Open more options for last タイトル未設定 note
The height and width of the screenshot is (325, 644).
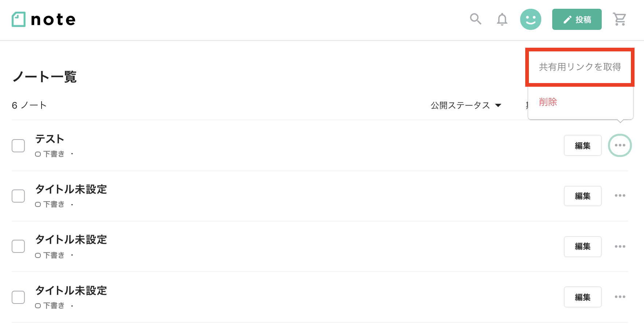pos(620,297)
